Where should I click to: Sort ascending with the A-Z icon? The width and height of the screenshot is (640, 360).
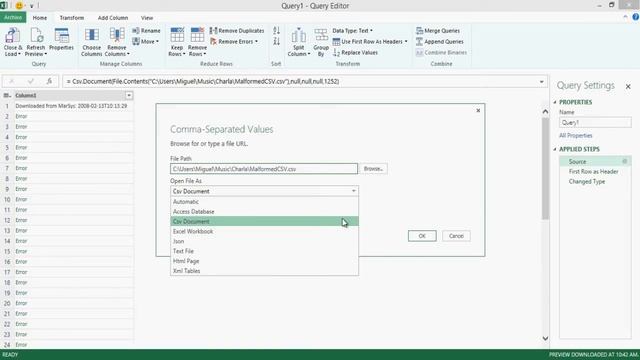click(276, 31)
